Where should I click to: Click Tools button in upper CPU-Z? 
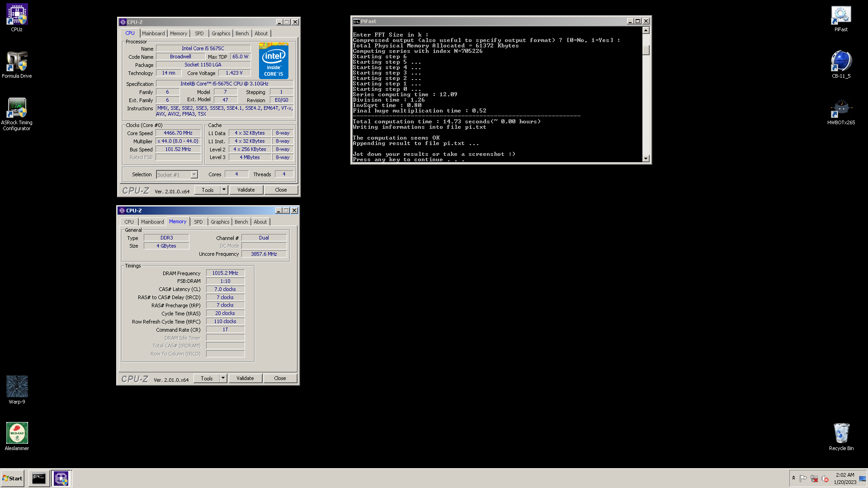click(x=208, y=190)
